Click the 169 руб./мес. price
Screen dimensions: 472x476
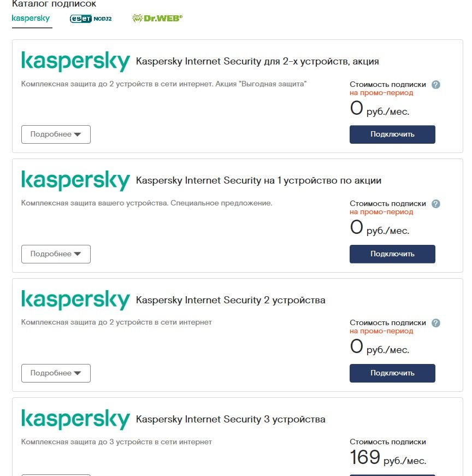tap(388, 457)
